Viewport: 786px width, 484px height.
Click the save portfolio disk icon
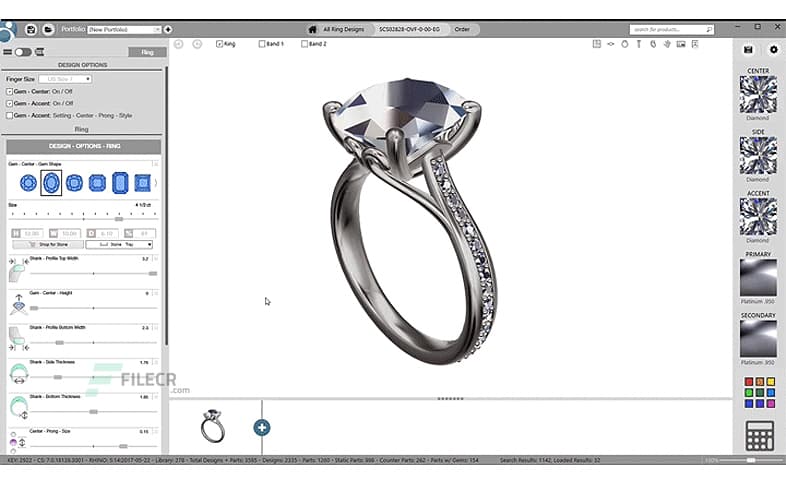tap(31, 30)
